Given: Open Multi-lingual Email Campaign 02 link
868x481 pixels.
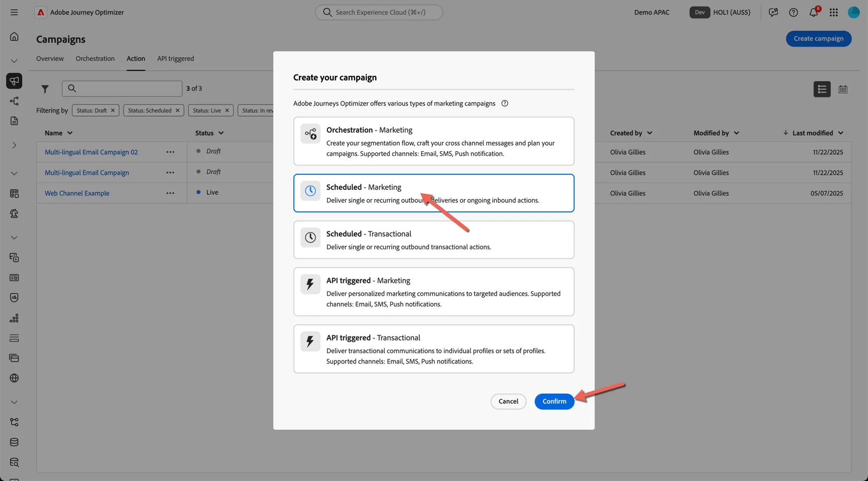Looking at the screenshot, I should point(91,152).
